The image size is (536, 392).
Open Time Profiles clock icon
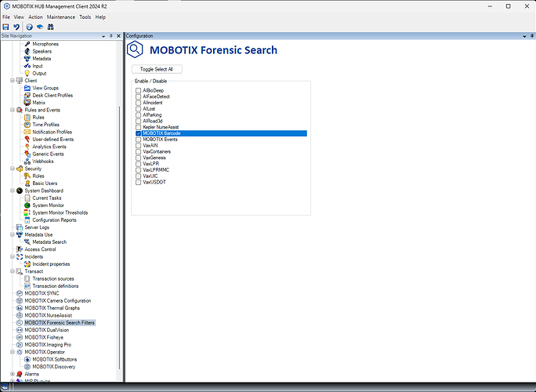pyautogui.click(x=27, y=125)
